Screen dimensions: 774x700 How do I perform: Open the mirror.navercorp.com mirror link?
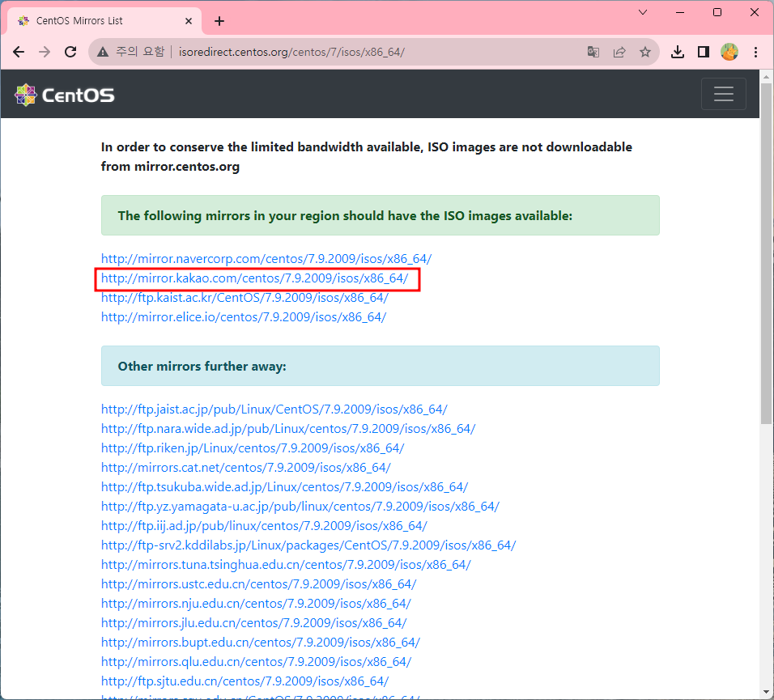point(266,258)
